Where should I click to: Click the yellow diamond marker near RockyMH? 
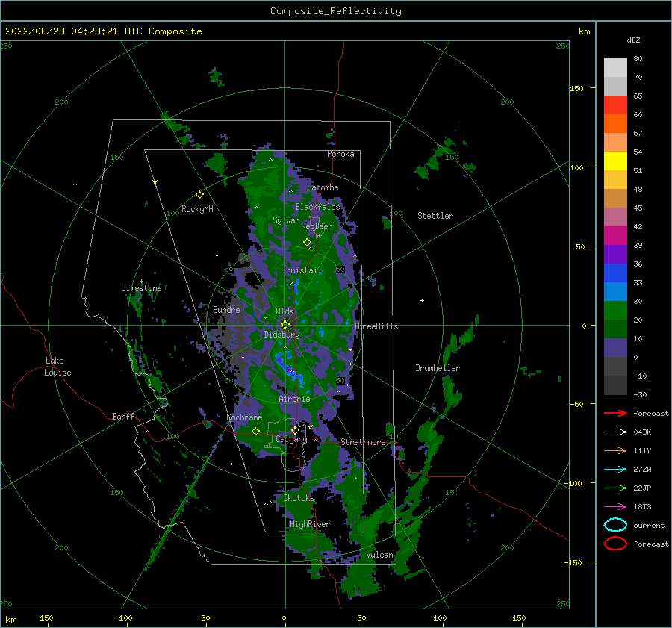pyautogui.click(x=199, y=195)
